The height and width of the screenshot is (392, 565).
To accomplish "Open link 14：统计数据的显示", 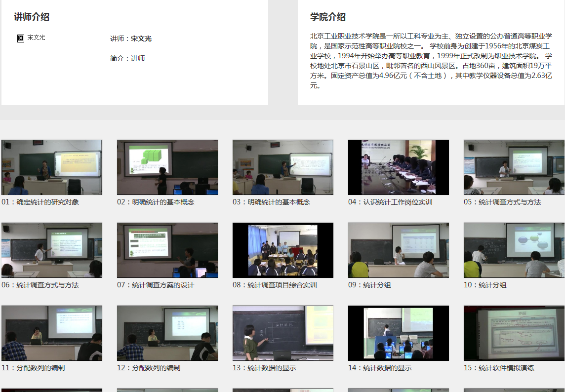I will tap(380, 368).
